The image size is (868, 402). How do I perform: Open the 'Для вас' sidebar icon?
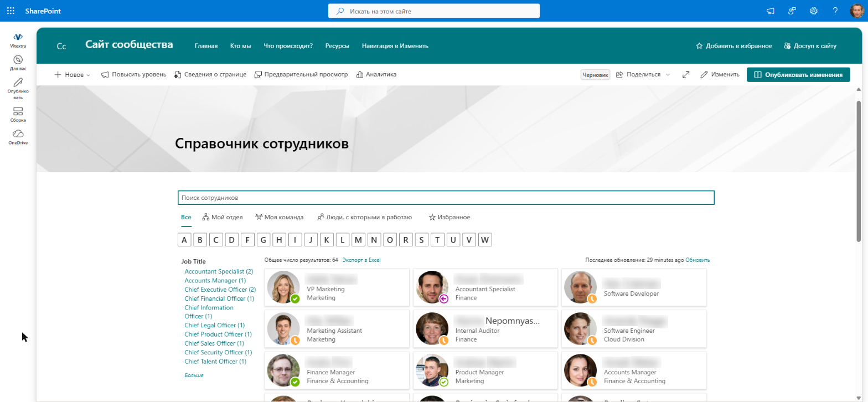tap(18, 63)
